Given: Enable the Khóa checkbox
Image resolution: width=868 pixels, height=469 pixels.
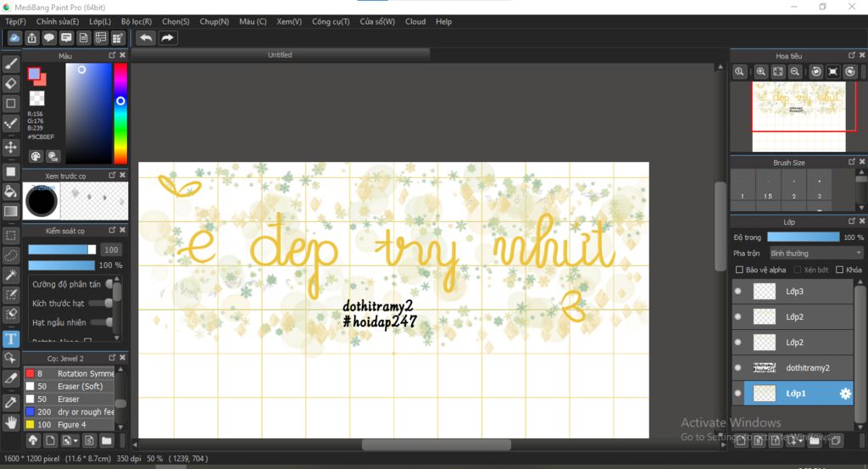Looking at the screenshot, I should (839, 270).
